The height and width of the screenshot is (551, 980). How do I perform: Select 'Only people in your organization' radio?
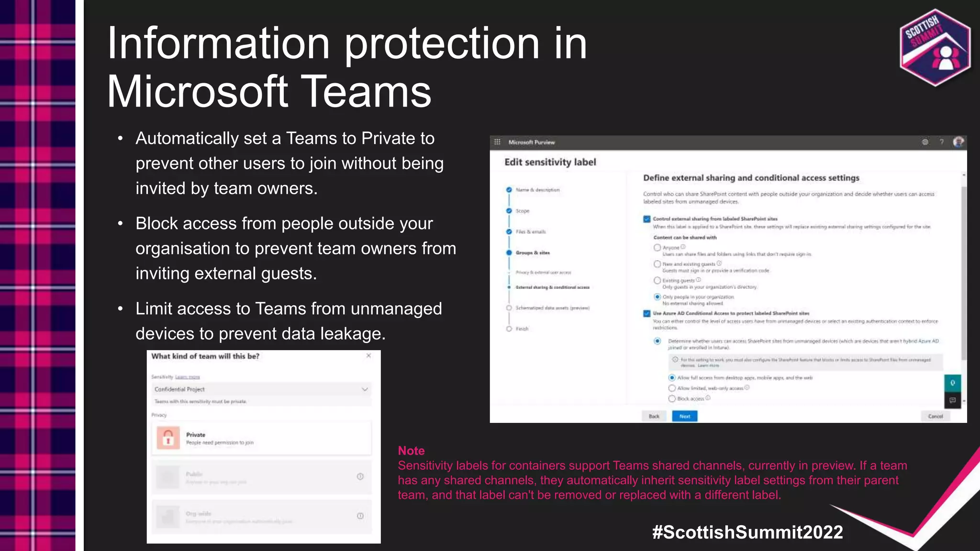click(x=657, y=297)
